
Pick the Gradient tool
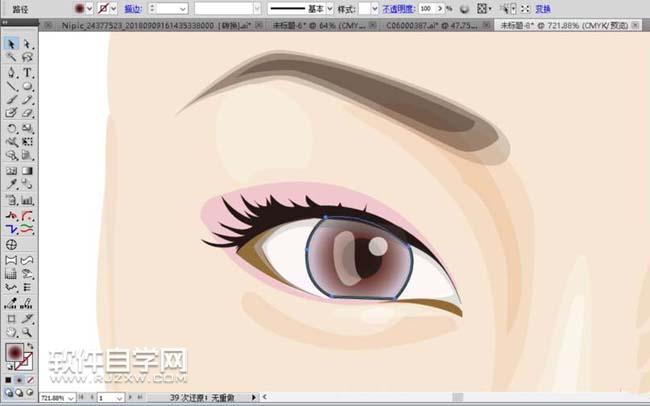pos(27,171)
